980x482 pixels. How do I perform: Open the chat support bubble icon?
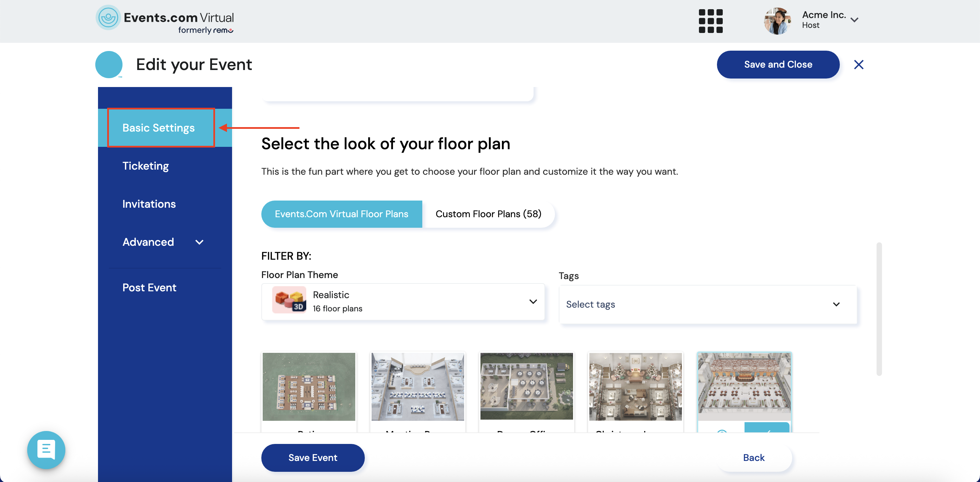(46, 450)
